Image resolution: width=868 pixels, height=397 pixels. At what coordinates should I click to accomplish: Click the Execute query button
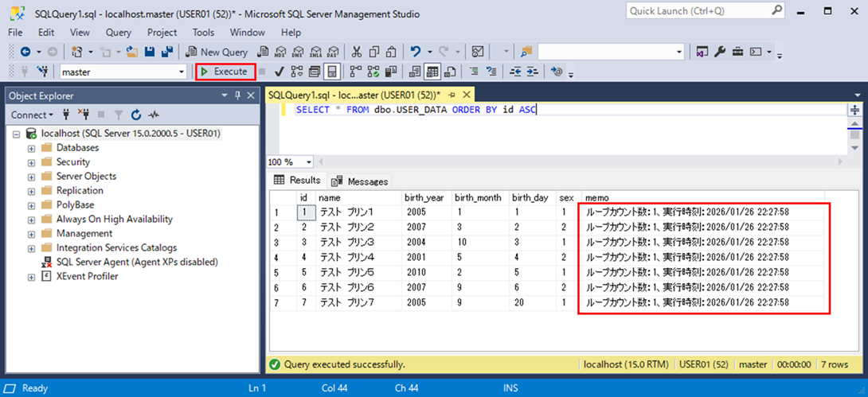tap(225, 72)
